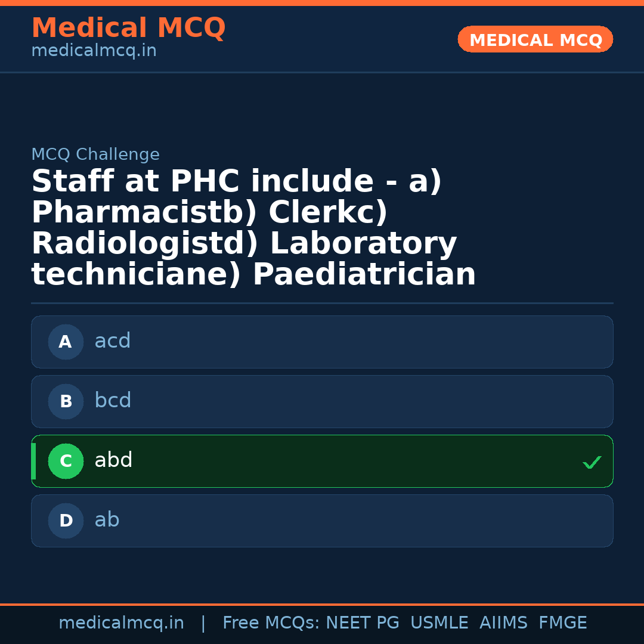This screenshot has height=644, width=644.
Task: Click NEET PG in the footer
Action: pyautogui.click(x=362, y=623)
